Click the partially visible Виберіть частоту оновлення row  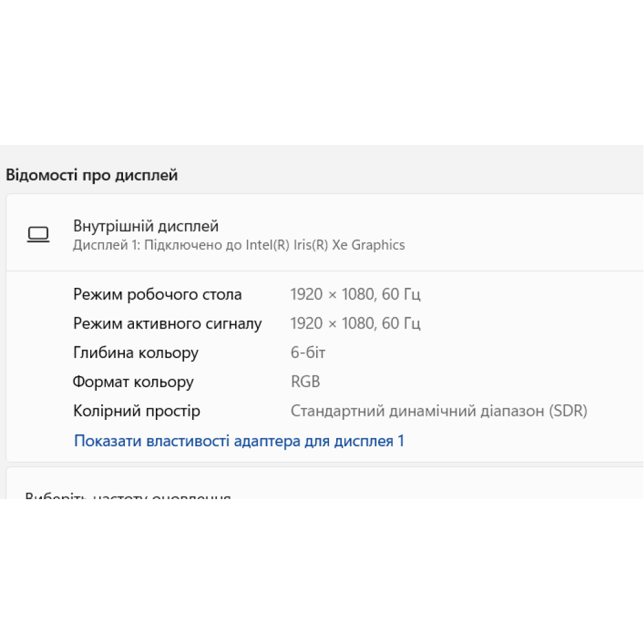[128, 494]
